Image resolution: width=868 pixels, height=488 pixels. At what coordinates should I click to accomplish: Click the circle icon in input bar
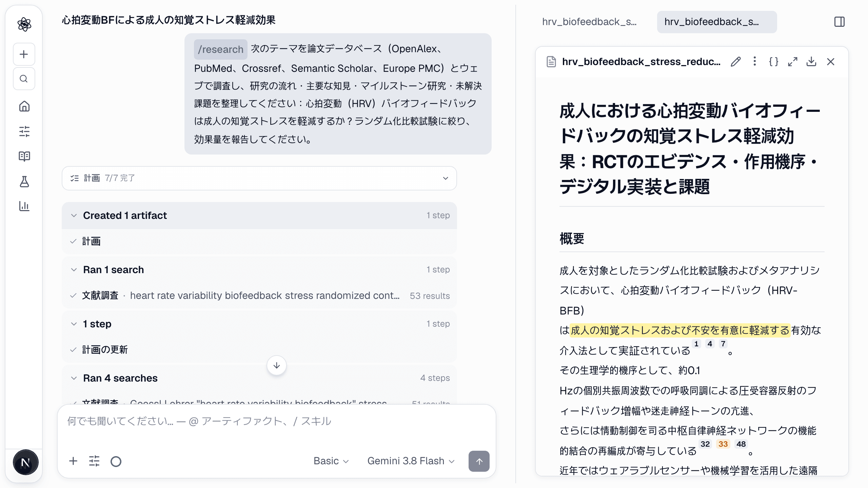(x=116, y=461)
